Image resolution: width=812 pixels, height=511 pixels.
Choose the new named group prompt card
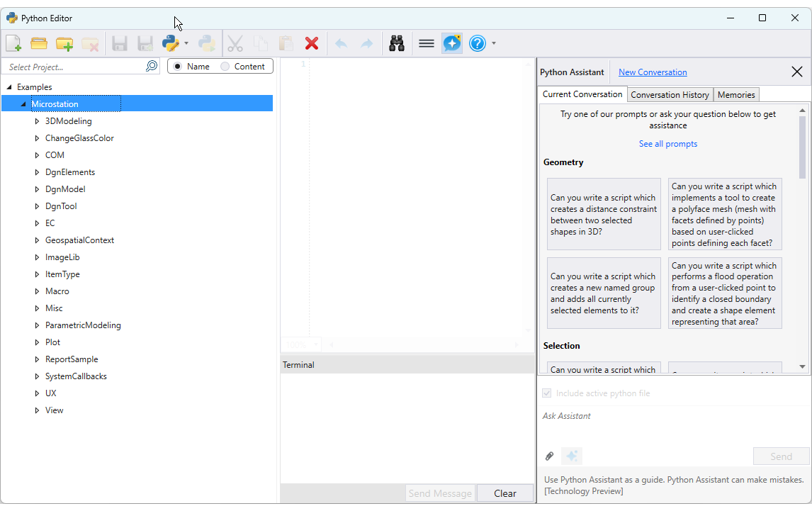click(604, 293)
